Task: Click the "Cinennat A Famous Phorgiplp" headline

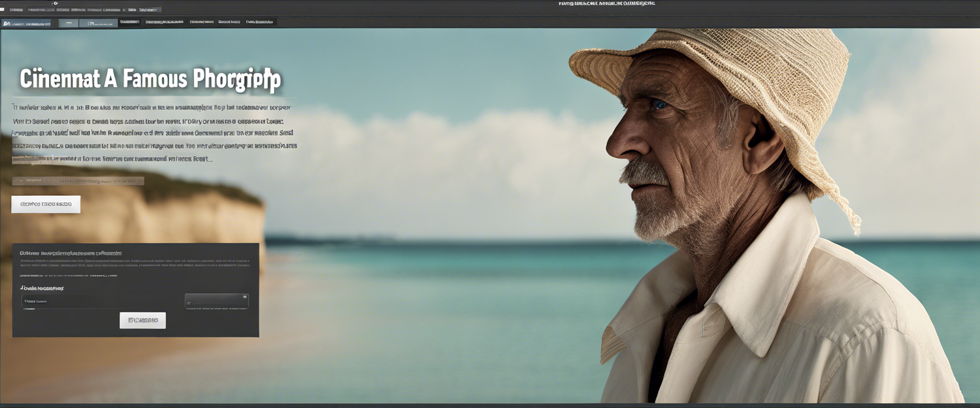Action: [x=150, y=80]
